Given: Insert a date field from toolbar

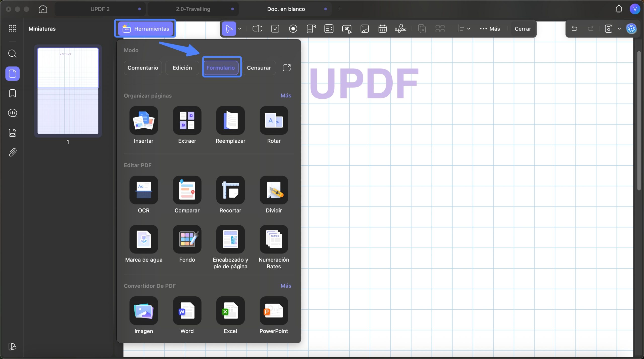Looking at the screenshot, I should pos(382,29).
